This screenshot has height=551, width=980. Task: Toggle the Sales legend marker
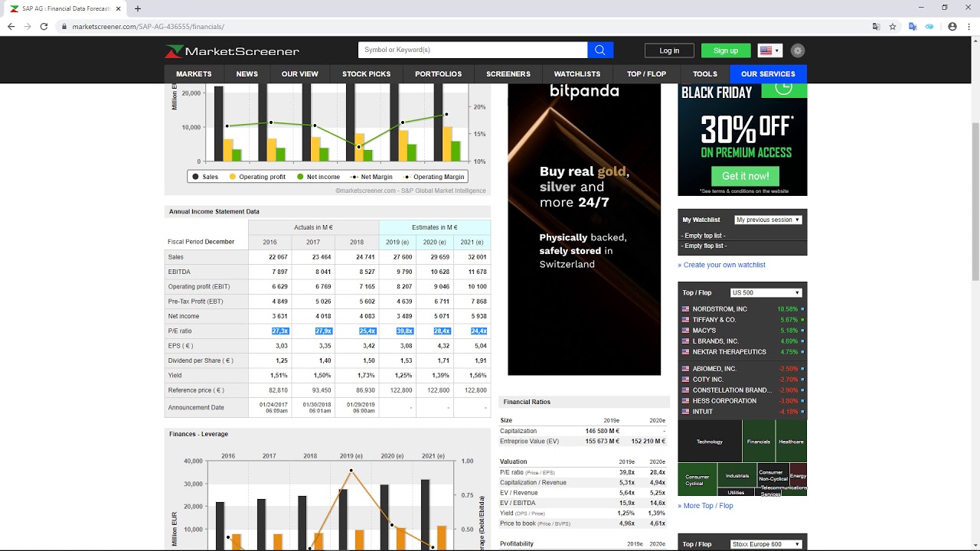click(x=196, y=177)
